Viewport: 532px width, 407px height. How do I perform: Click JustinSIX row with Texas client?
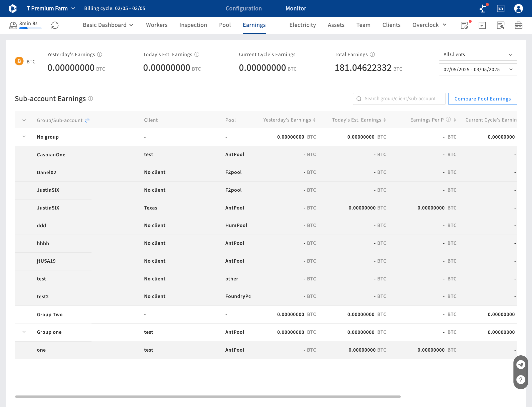266,208
